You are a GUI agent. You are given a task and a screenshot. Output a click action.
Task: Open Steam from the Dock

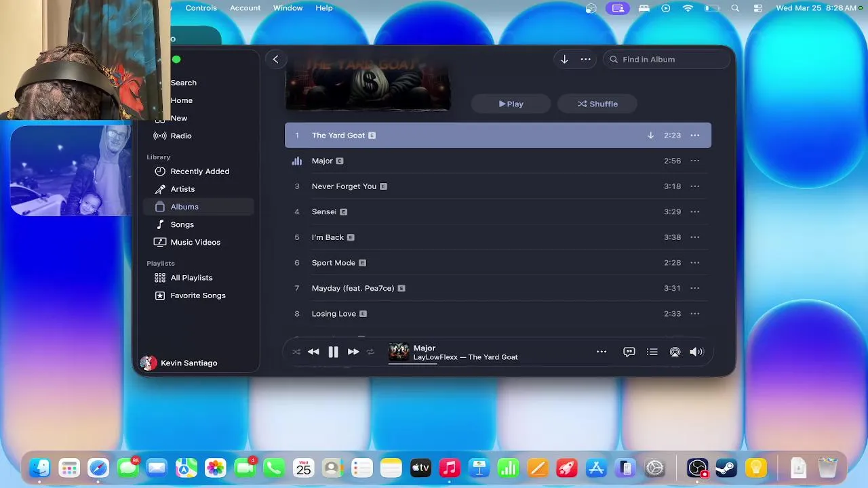click(726, 468)
